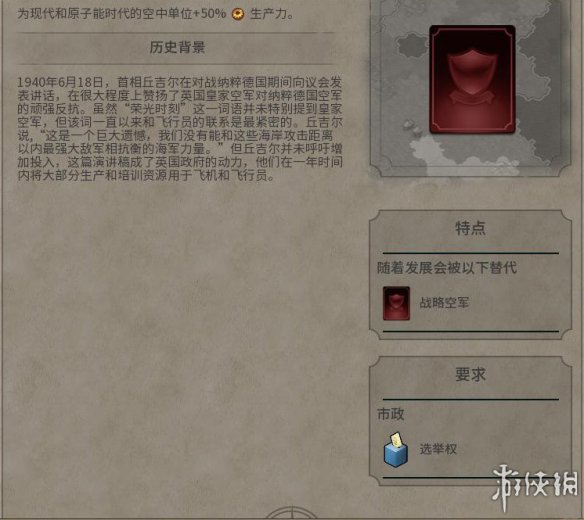The image size is (584, 520).
Task: Click the 随着发展会被以下替代 label
Action: click(447, 267)
